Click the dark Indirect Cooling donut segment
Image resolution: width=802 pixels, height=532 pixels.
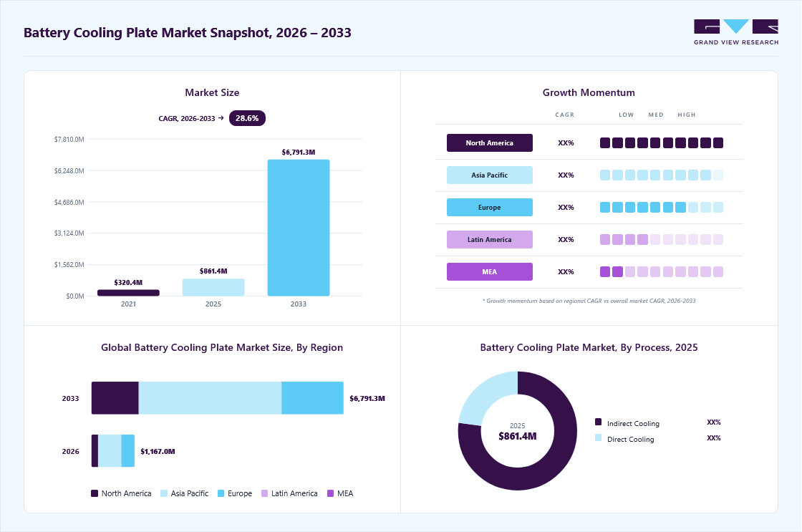(555, 460)
